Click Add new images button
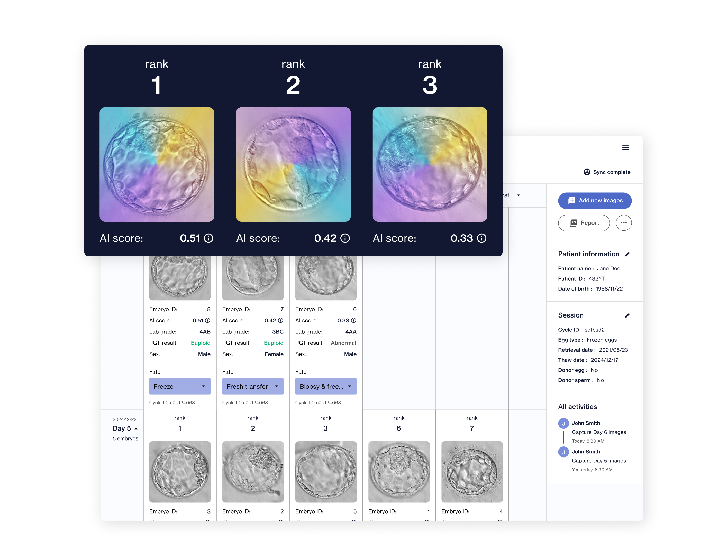This screenshot has width=728, height=560. tap(595, 201)
